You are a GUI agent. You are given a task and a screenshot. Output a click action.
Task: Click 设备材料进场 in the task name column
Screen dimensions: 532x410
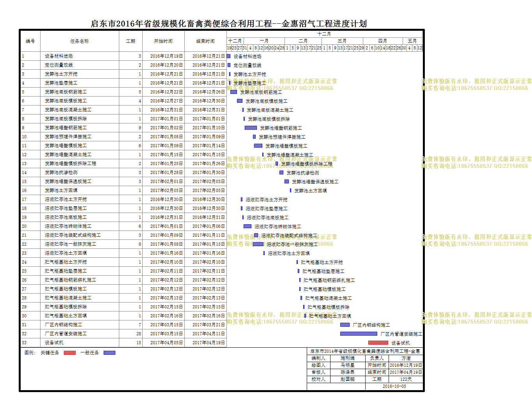click(59, 56)
